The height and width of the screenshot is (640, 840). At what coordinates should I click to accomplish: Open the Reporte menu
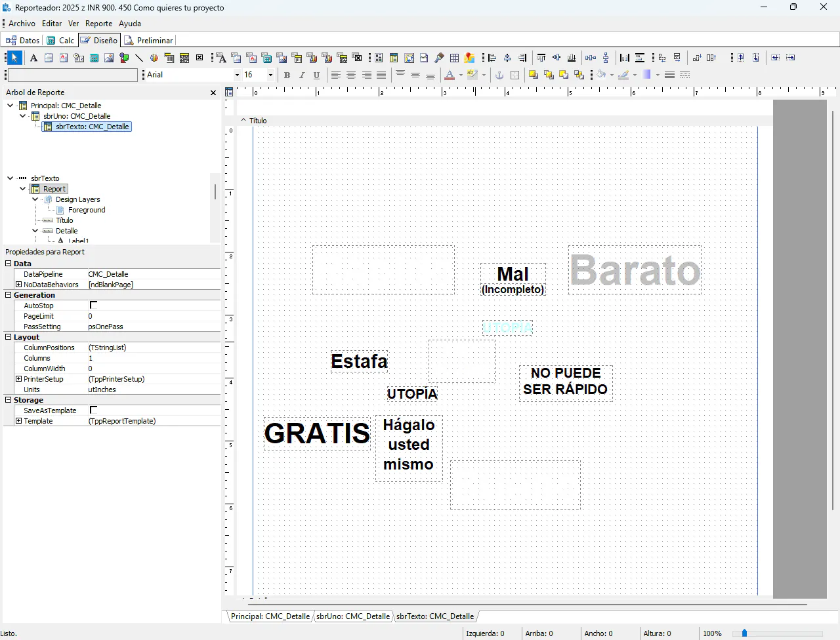click(x=98, y=24)
